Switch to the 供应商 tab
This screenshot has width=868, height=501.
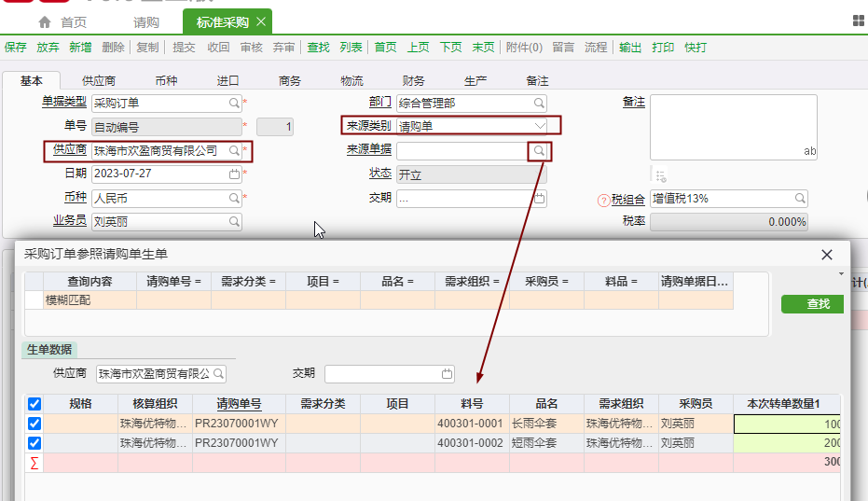(99, 81)
